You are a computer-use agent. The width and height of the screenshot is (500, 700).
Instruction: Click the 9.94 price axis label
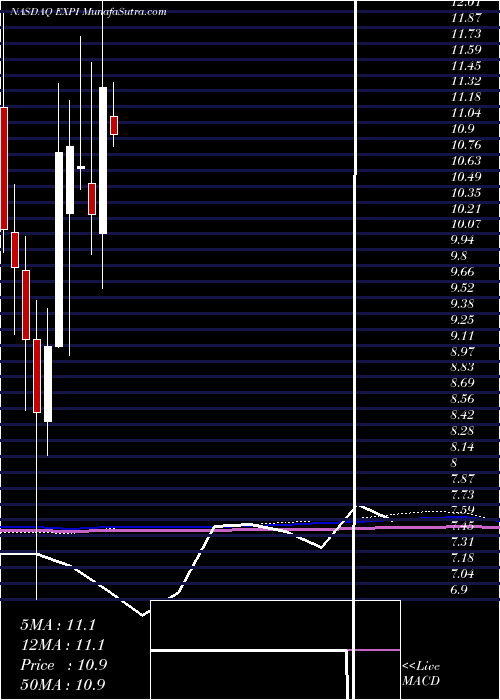click(462, 240)
